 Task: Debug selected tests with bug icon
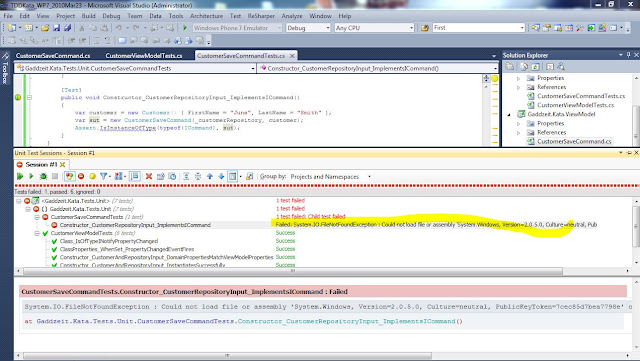click(43, 176)
